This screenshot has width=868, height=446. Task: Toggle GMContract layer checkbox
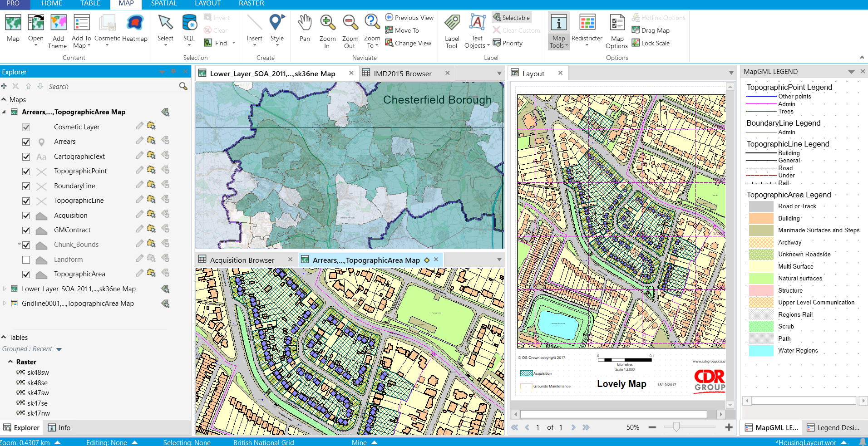coord(26,230)
